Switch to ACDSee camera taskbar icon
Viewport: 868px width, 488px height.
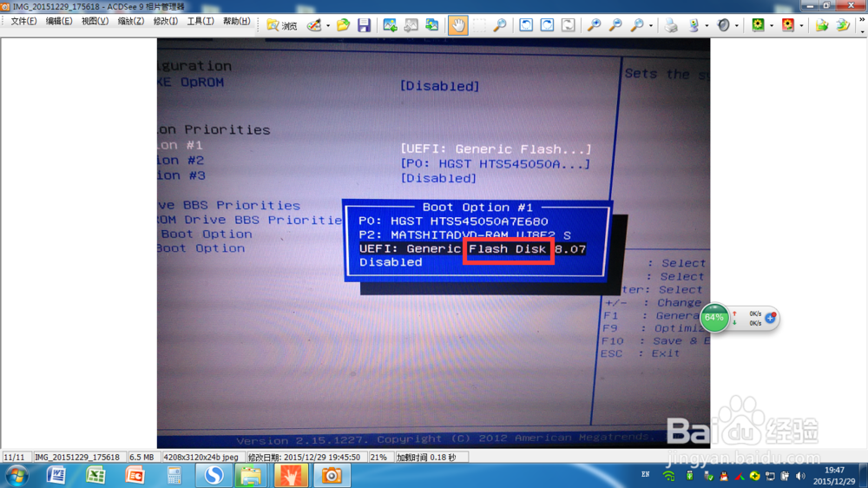(x=332, y=476)
